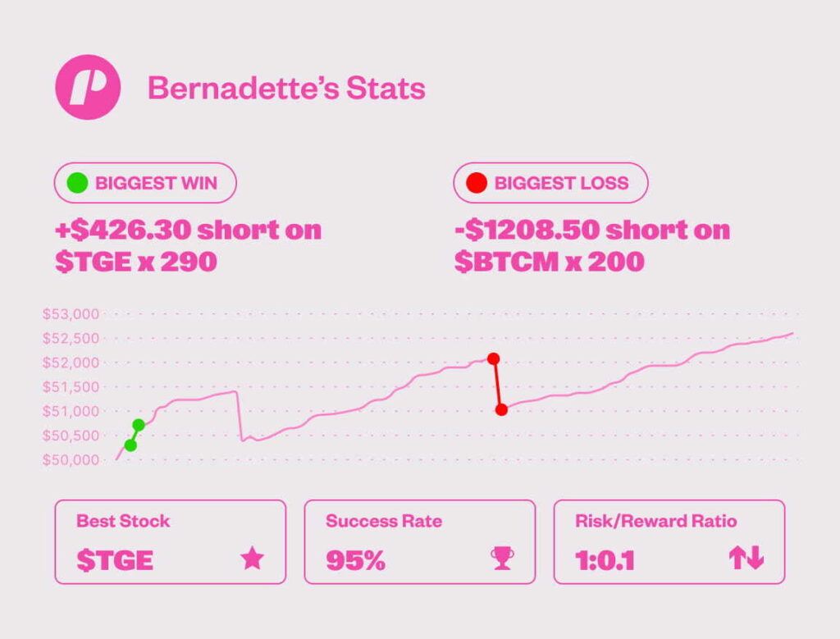Open the Success Rate card
840x639 pixels.
click(419, 541)
